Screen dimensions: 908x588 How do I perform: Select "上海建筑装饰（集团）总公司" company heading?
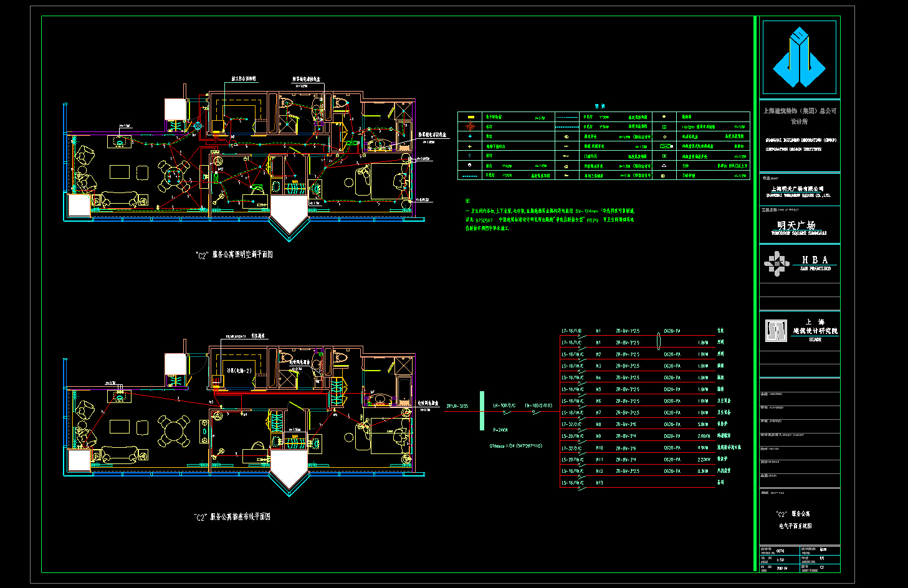tap(800, 111)
